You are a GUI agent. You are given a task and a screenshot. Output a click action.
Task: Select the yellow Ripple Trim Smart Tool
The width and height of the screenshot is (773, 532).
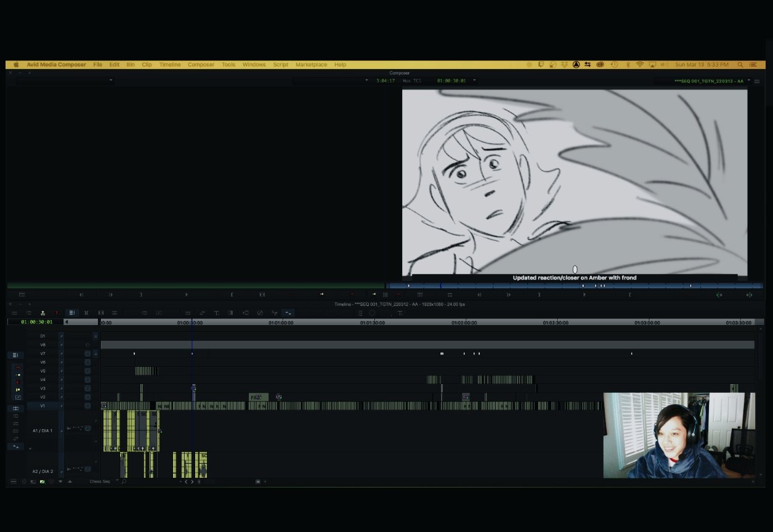click(x=18, y=390)
